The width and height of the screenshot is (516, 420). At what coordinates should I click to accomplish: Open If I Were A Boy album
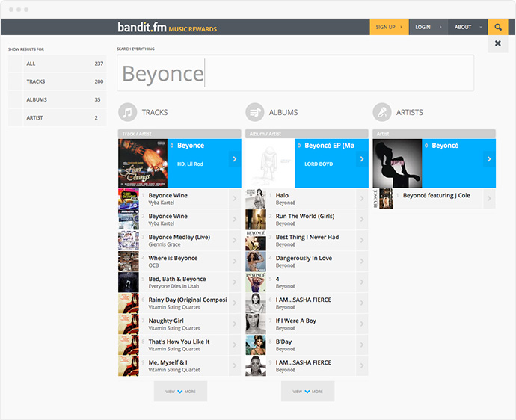coord(307,324)
